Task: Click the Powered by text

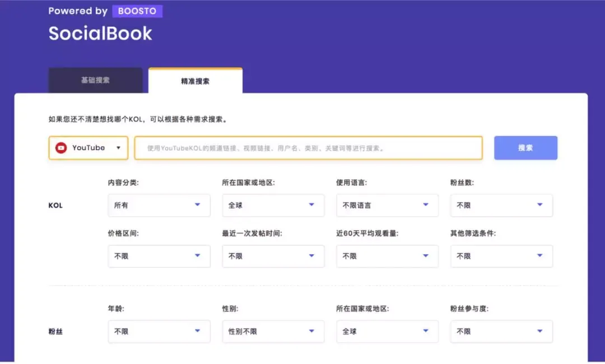Action: click(x=78, y=11)
